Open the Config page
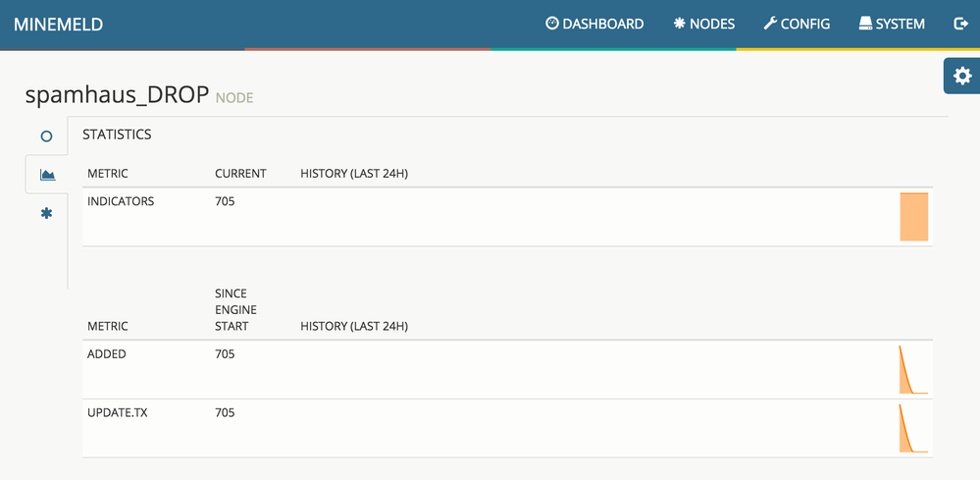The width and height of the screenshot is (980, 480). click(x=797, y=24)
